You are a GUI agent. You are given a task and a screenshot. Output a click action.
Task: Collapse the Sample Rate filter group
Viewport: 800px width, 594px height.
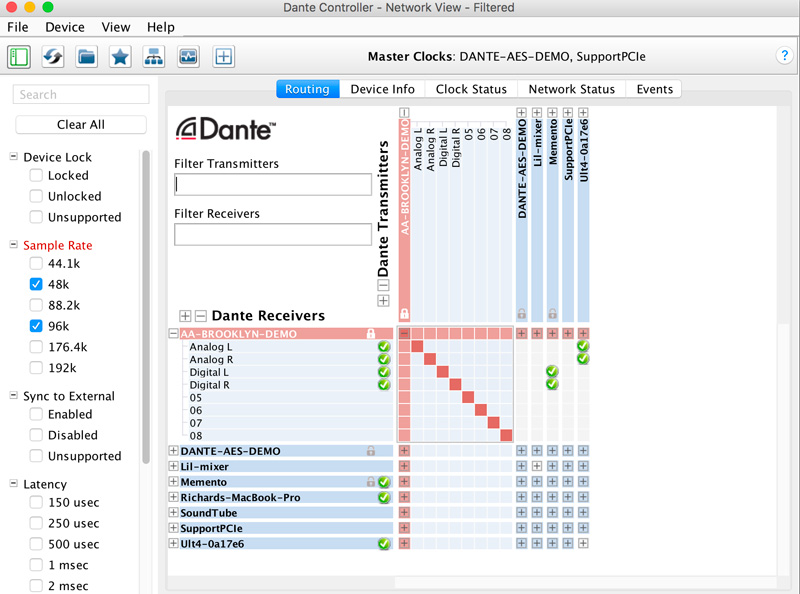click(14, 245)
